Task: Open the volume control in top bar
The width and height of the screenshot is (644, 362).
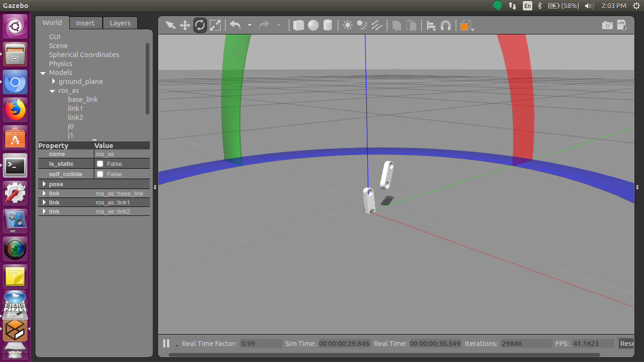Action: [589, 6]
